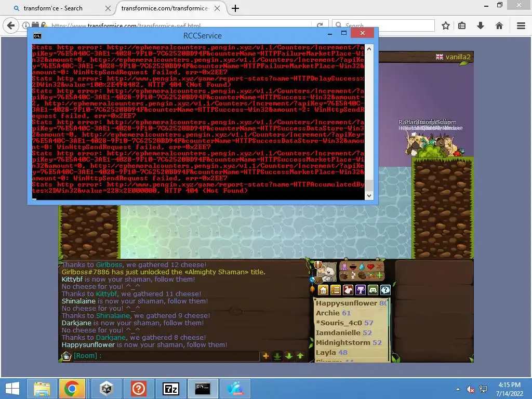532x399 pixels.
Task: Open the question mark help icon
Action: [x=385, y=290]
